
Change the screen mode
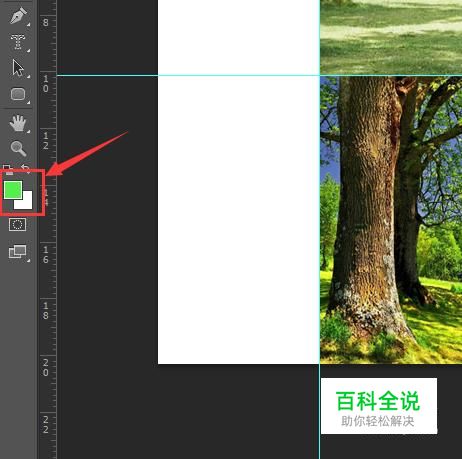point(18,252)
